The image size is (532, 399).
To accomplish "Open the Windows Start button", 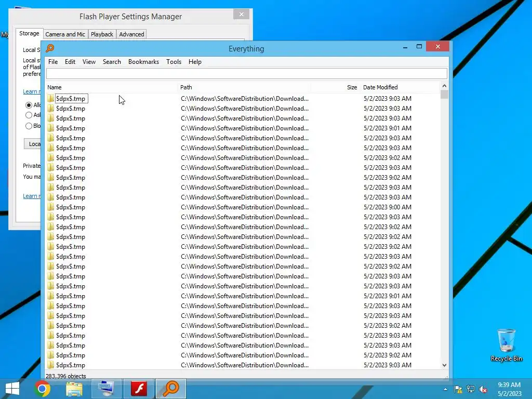I will pyautogui.click(x=12, y=389).
